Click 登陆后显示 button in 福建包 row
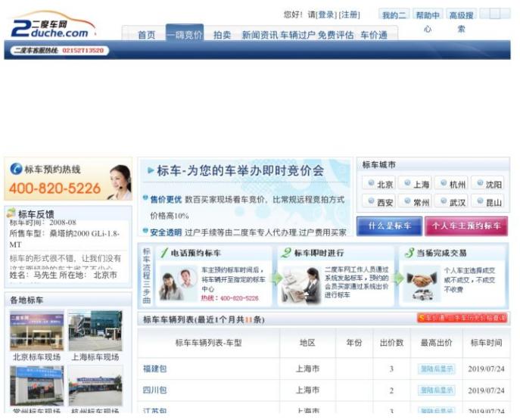 (x=437, y=369)
